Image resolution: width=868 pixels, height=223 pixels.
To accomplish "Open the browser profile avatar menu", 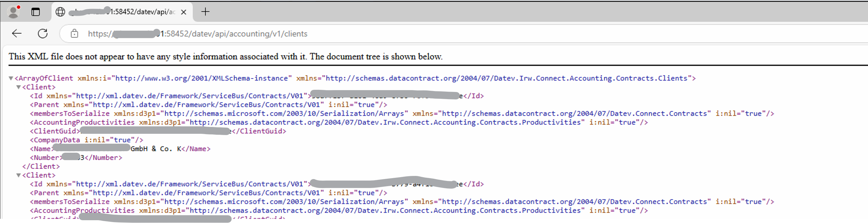I will tap(13, 12).
